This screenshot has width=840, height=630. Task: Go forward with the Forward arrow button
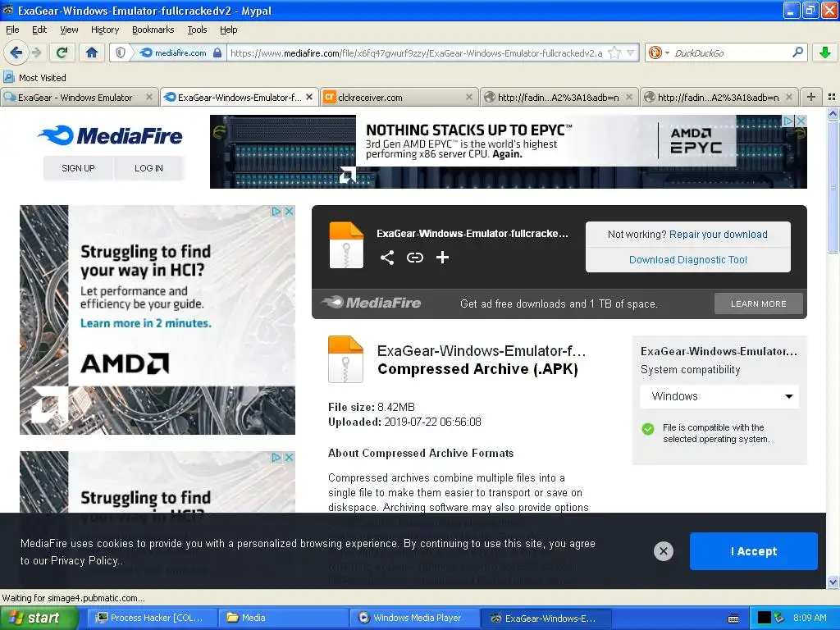tap(36, 52)
